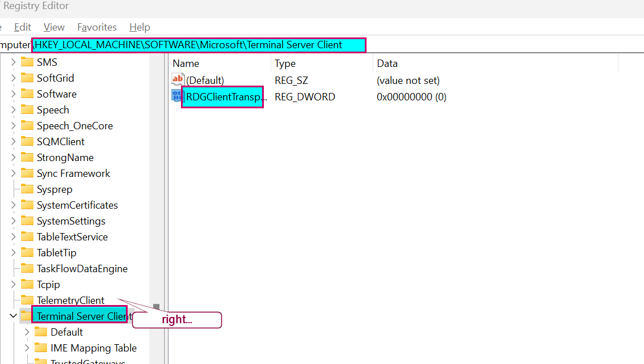Click the TabletTip folder icon
The width and height of the screenshot is (644, 364).
pyautogui.click(x=27, y=253)
